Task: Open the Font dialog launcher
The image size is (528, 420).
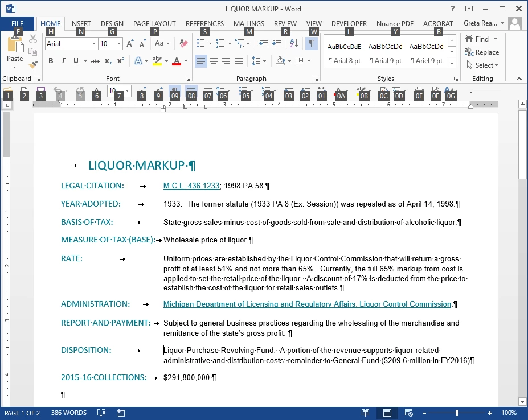Action: pos(187,79)
